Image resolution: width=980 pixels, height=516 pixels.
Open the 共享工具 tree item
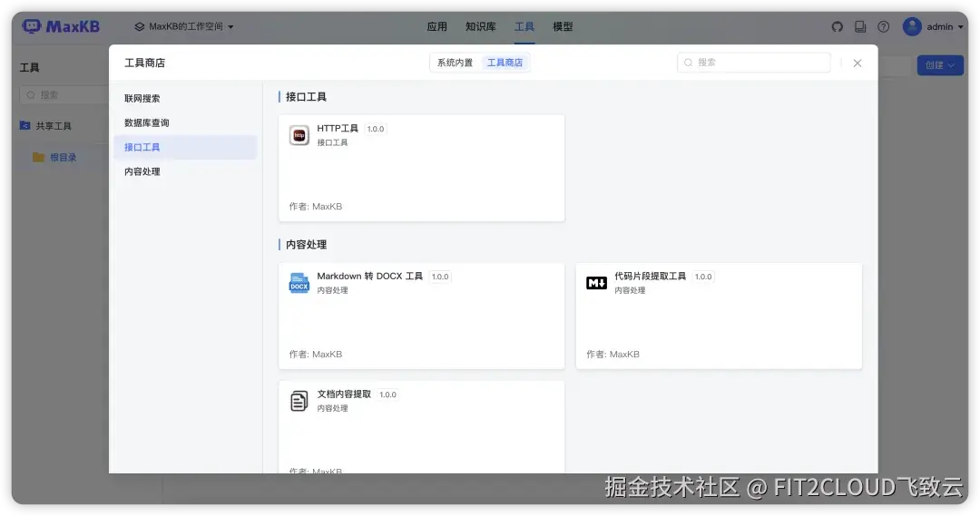click(54, 125)
